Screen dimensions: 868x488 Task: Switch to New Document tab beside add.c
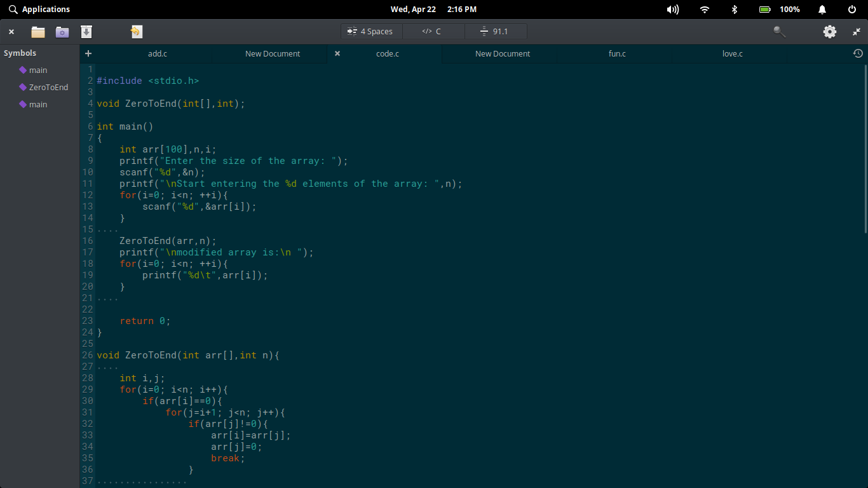[273, 53]
